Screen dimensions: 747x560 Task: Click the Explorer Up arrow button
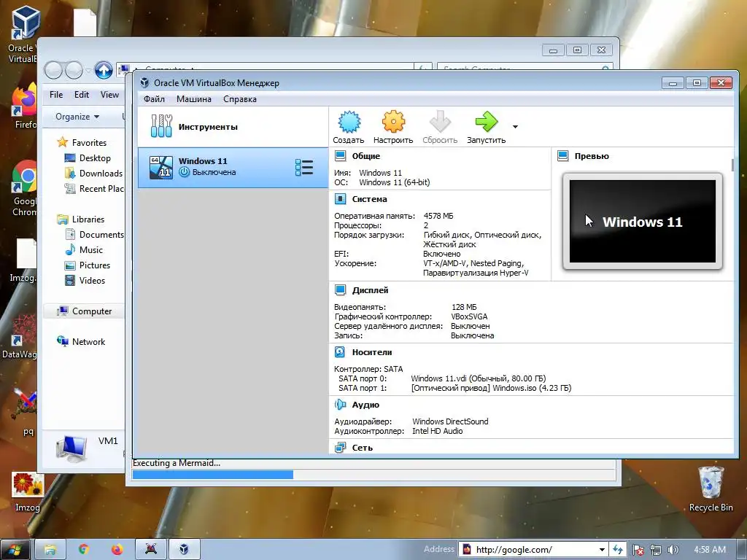[103, 71]
